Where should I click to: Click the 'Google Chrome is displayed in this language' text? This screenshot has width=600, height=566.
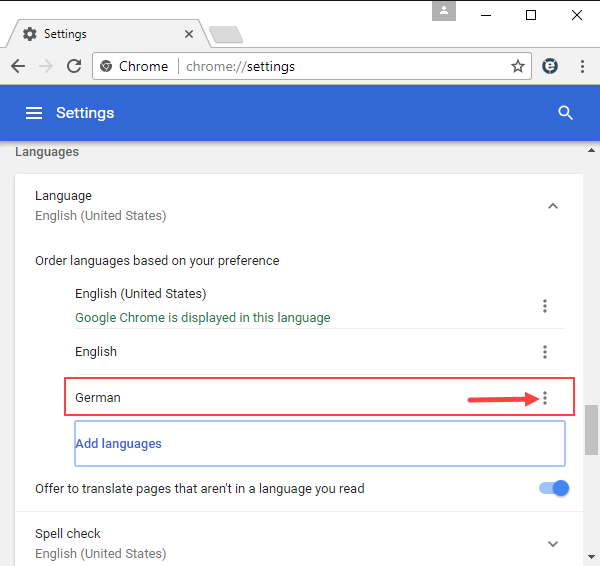(x=203, y=318)
